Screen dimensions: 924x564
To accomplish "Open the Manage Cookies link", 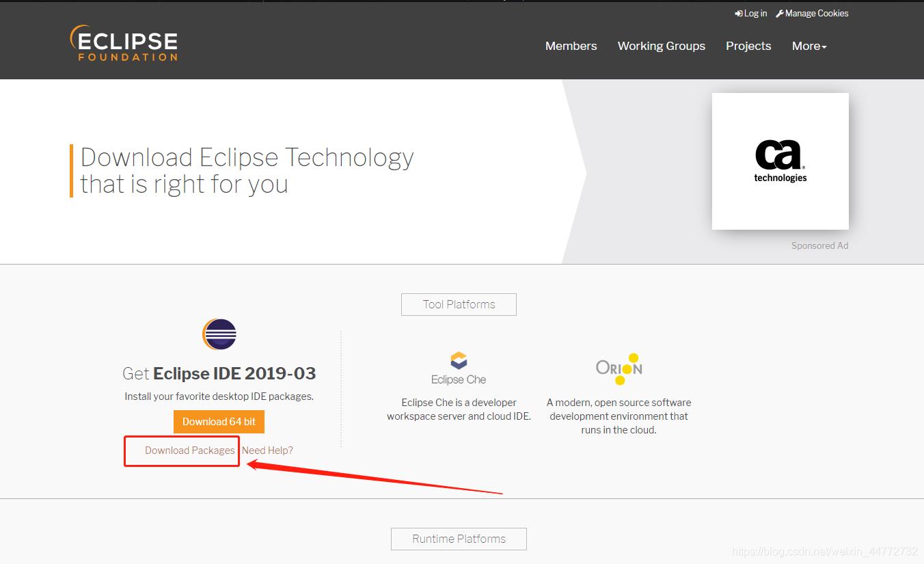I will click(817, 14).
